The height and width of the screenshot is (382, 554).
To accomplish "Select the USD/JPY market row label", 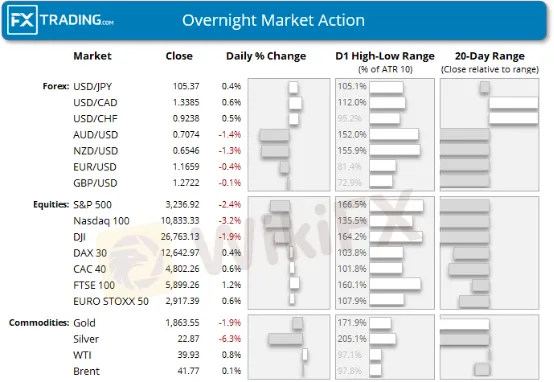I will click(x=93, y=87).
